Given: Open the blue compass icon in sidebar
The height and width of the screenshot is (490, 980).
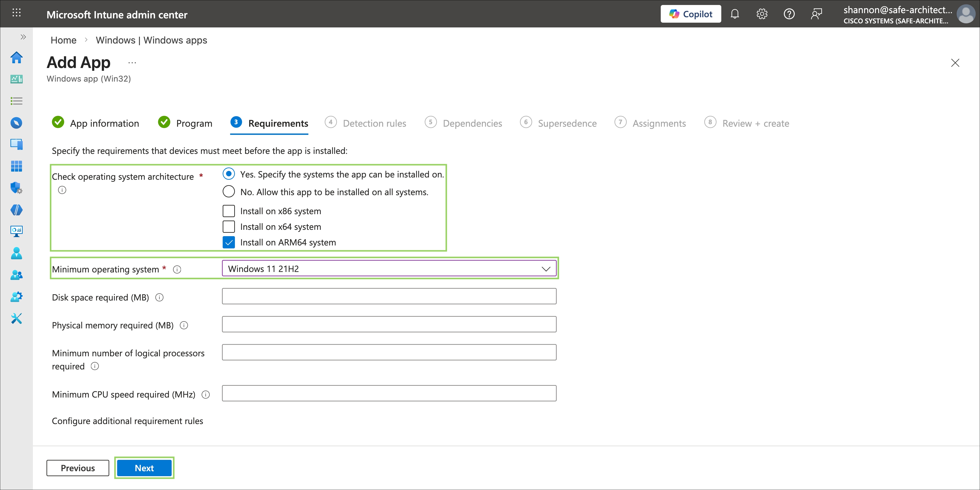Looking at the screenshot, I should (16, 123).
